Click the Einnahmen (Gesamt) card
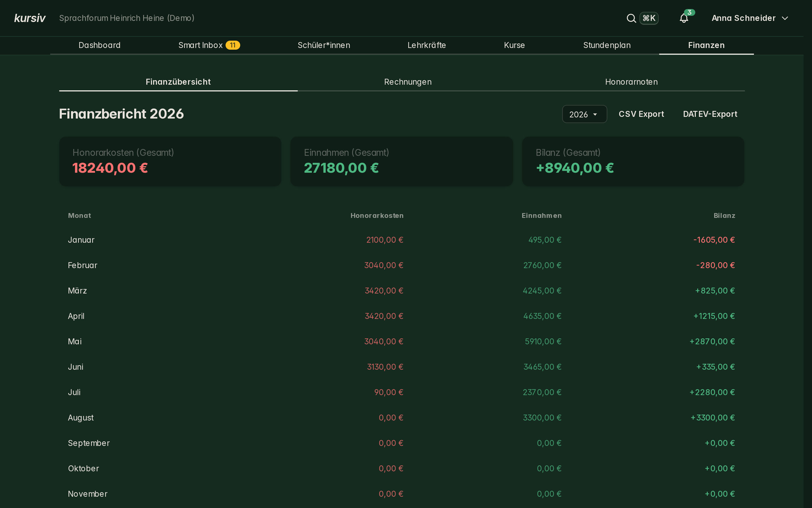This screenshot has width=812, height=508. (x=401, y=161)
